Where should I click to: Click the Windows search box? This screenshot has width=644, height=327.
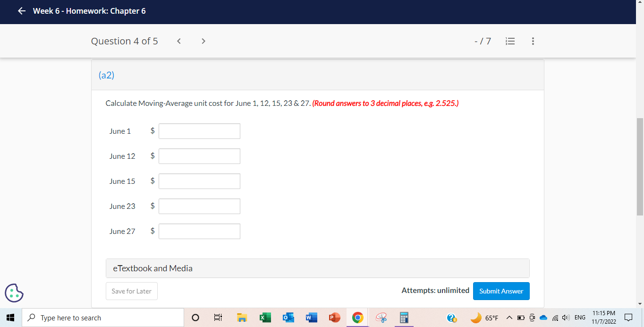click(103, 318)
